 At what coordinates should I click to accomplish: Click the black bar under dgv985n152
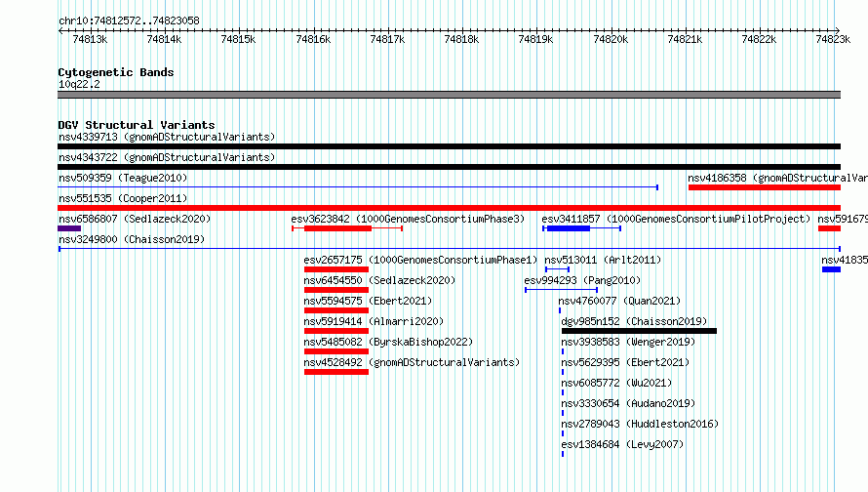[x=639, y=331]
